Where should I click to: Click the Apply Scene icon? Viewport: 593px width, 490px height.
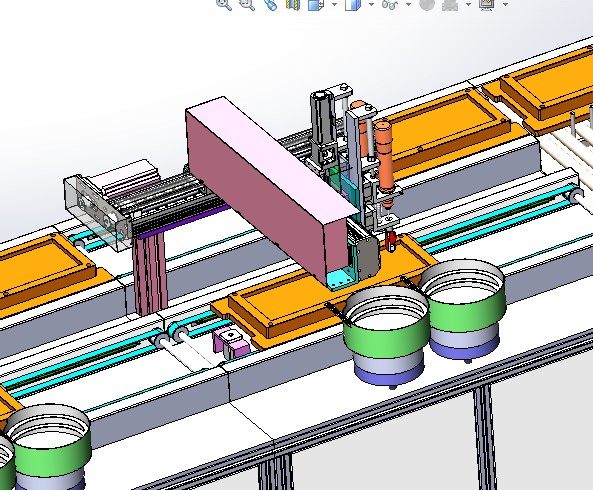tap(450, 4)
